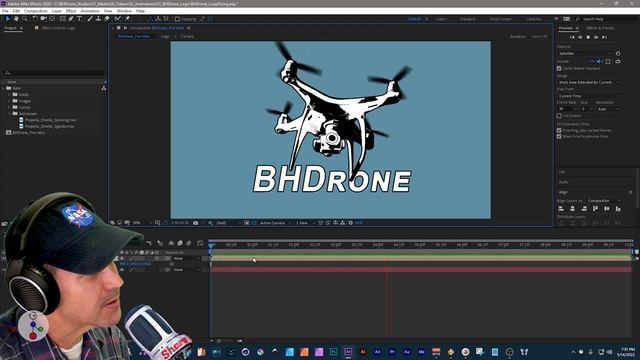Viewport: 640px width, 360px height.
Task: Select the Learn workspace
Action: [440, 19]
